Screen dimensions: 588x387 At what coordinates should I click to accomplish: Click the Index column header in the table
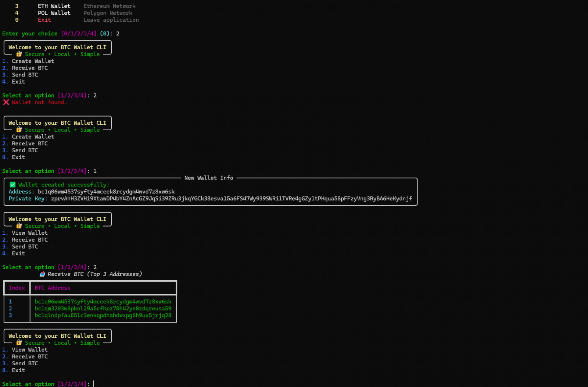(x=17, y=288)
